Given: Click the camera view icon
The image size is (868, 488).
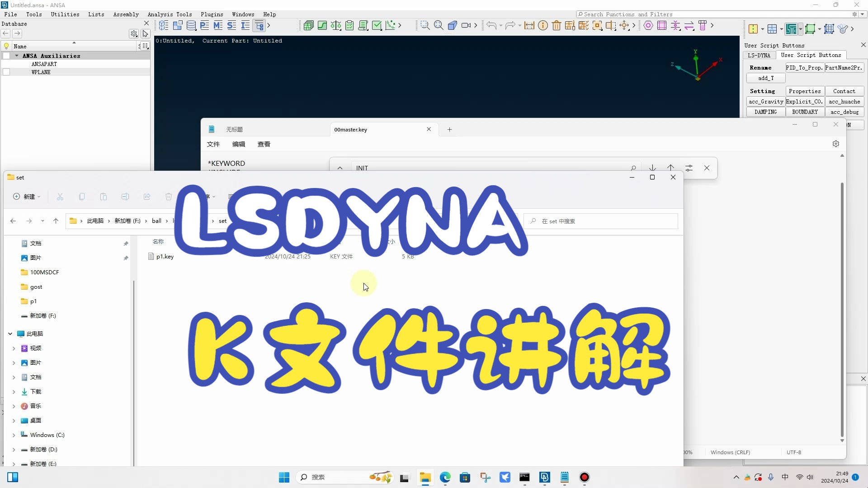Looking at the screenshot, I should (466, 25).
